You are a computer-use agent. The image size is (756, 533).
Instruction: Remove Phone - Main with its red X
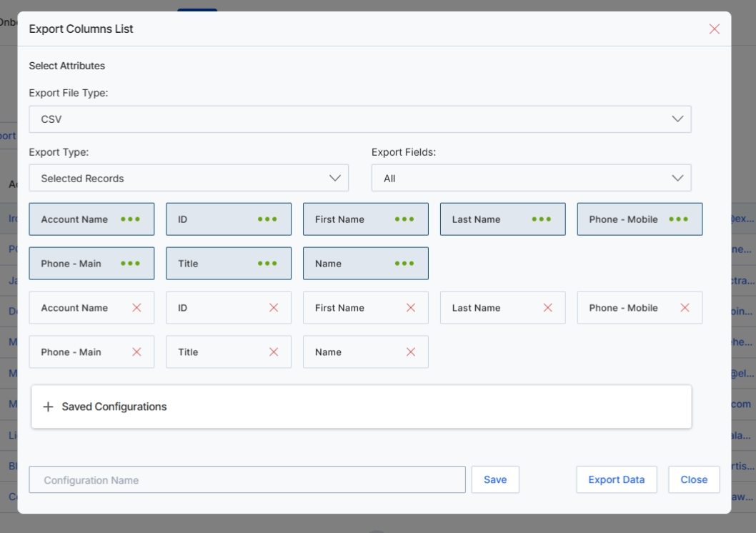[x=136, y=352]
